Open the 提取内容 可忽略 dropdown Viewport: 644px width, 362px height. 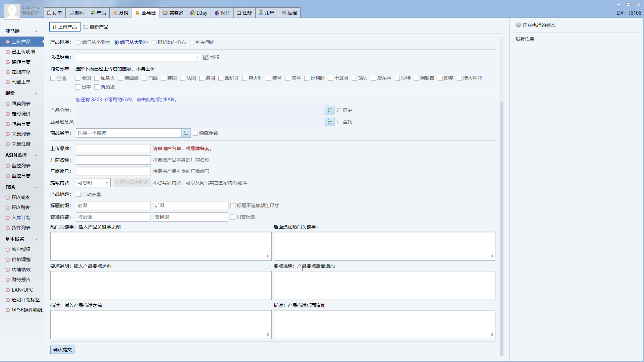[93, 183]
